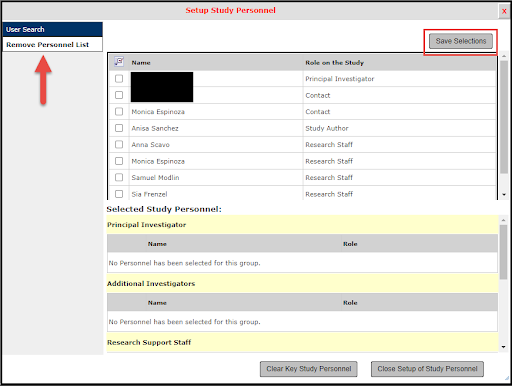Image resolution: width=512 pixels, height=386 pixels.
Task: Click Clear Key Study Personnel button
Action: [x=309, y=369]
